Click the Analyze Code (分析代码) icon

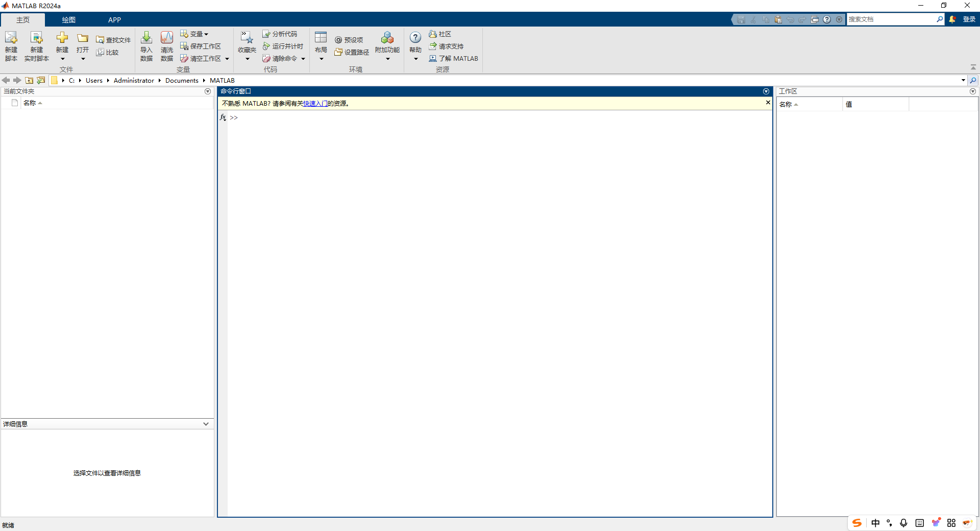[266, 34]
